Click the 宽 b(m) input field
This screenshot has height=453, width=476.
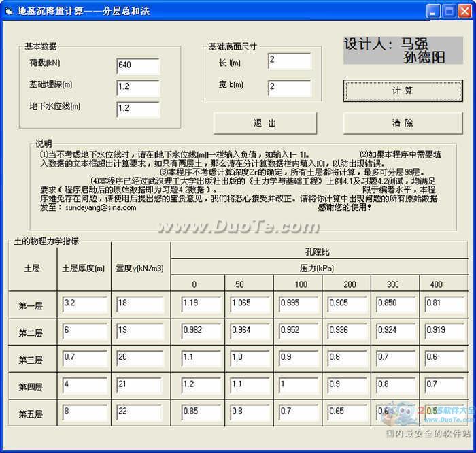290,88
